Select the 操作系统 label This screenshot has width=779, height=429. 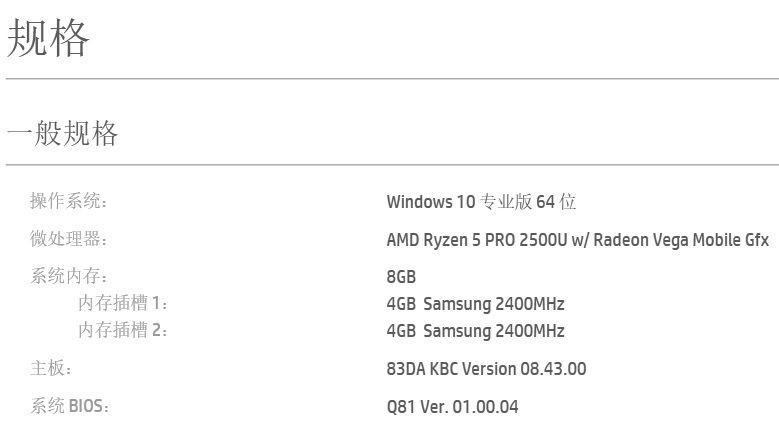[68, 202]
